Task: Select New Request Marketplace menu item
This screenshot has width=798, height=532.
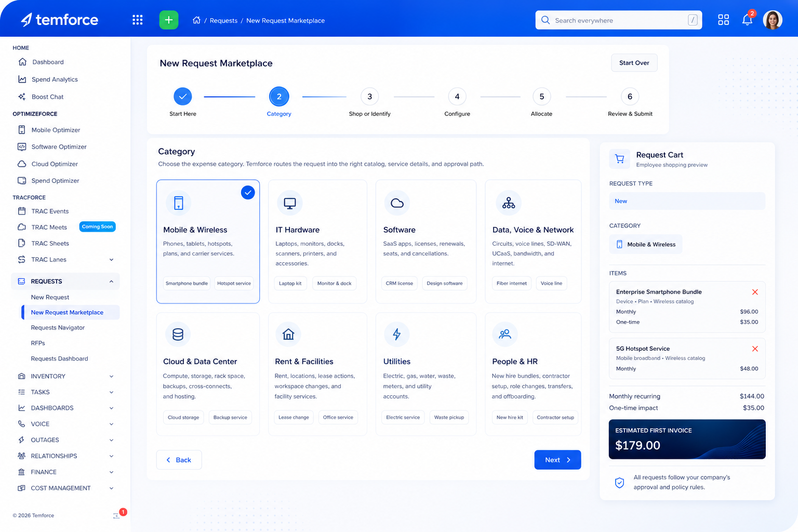Action: 70,312
